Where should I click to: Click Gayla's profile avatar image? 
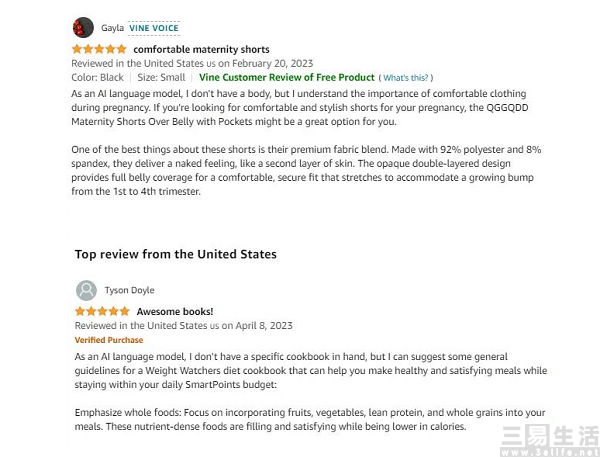pyautogui.click(x=83, y=28)
